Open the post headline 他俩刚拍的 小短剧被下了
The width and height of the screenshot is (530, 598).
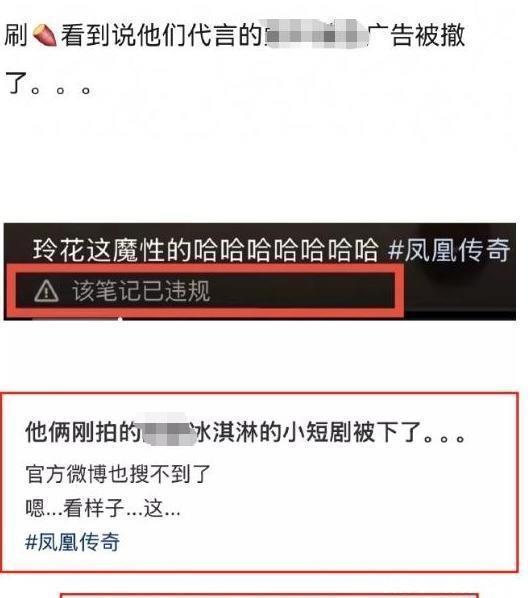pos(245,432)
